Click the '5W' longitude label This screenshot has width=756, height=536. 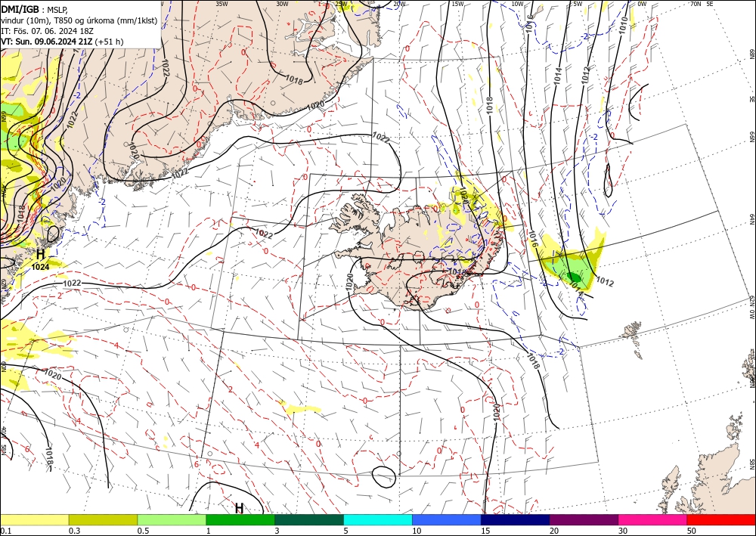[x=578, y=4]
